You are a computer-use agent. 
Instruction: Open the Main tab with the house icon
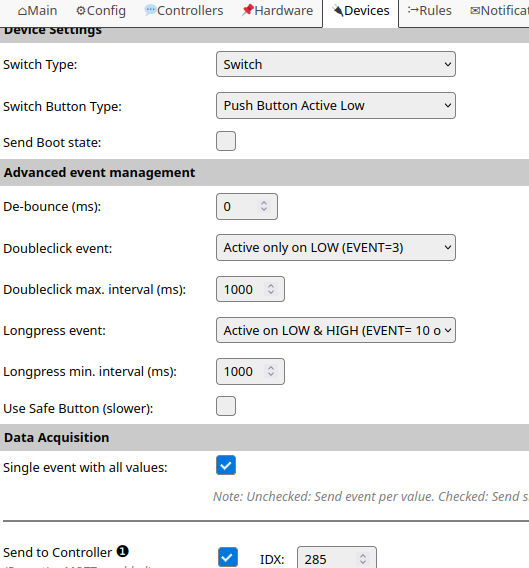point(37,11)
